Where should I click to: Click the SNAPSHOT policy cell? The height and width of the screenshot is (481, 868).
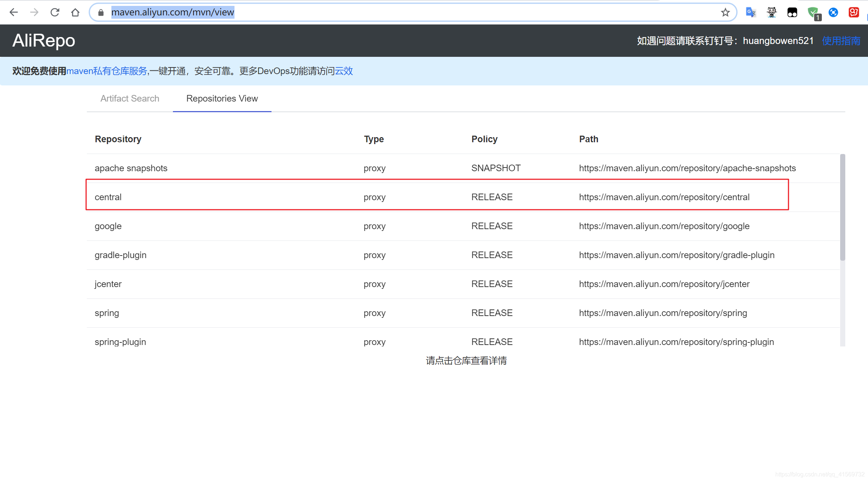(496, 168)
